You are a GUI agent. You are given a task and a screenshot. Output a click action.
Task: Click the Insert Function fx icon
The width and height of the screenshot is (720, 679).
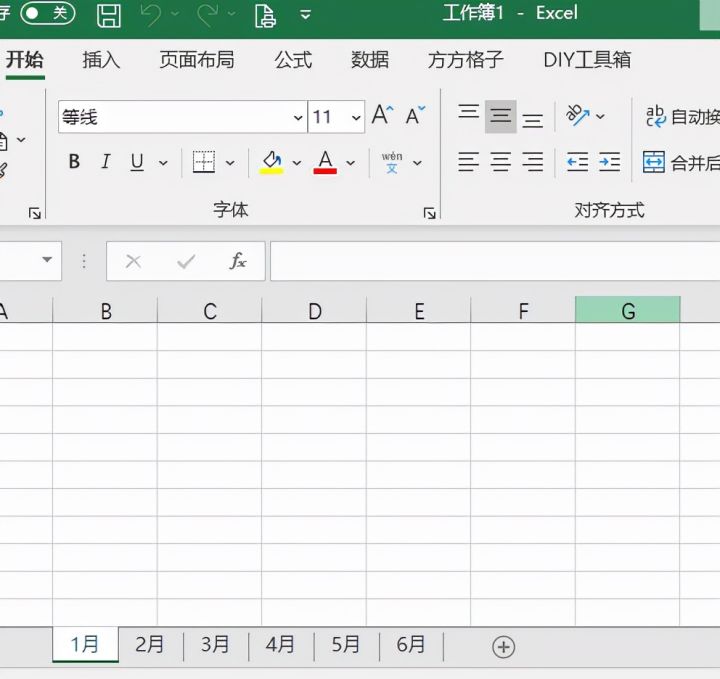coord(238,261)
